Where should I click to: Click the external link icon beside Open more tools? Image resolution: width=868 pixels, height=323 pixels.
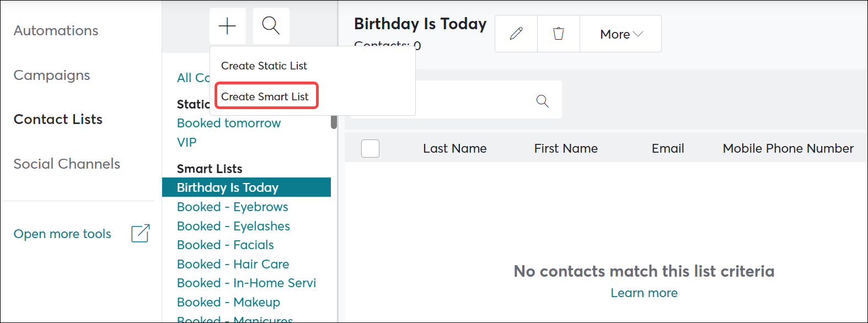pyautogui.click(x=141, y=234)
